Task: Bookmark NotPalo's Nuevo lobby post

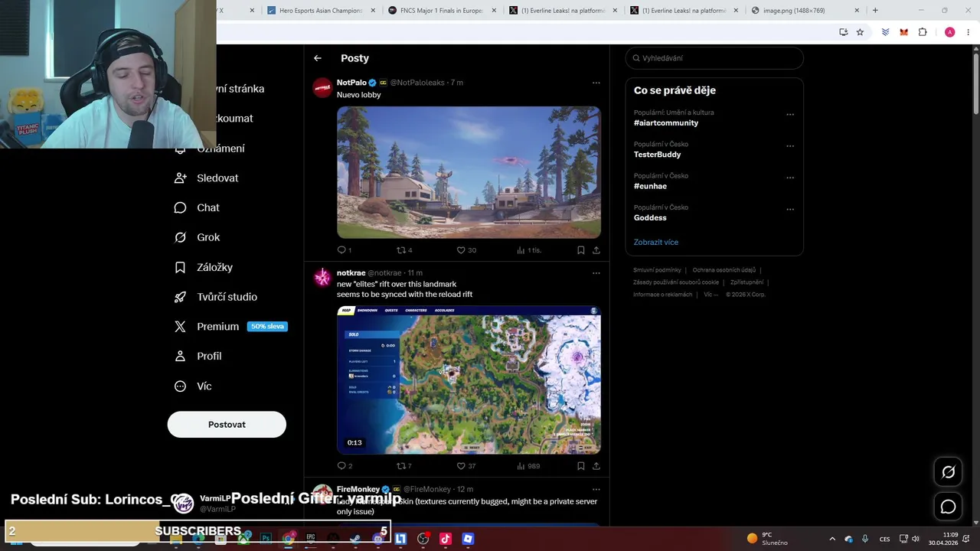Action: point(580,250)
